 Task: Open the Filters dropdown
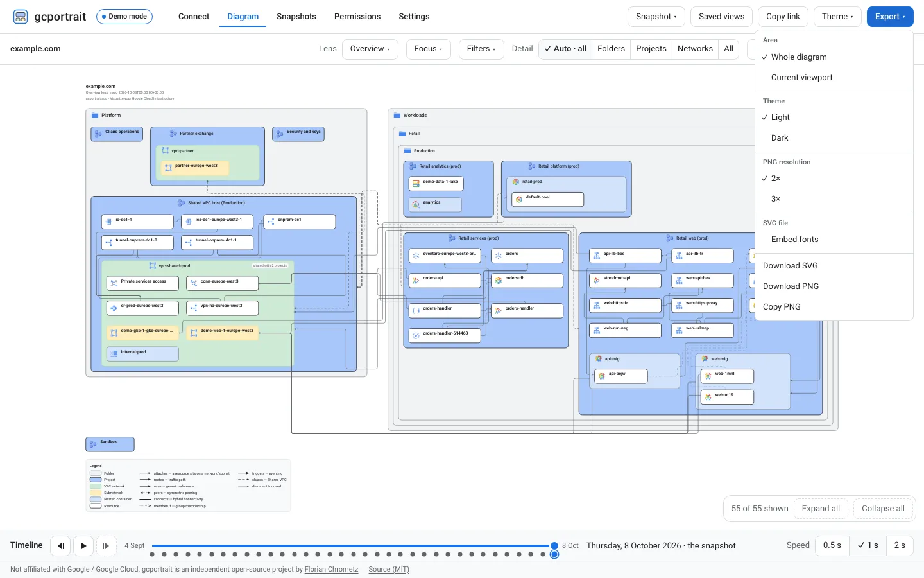click(481, 49)
